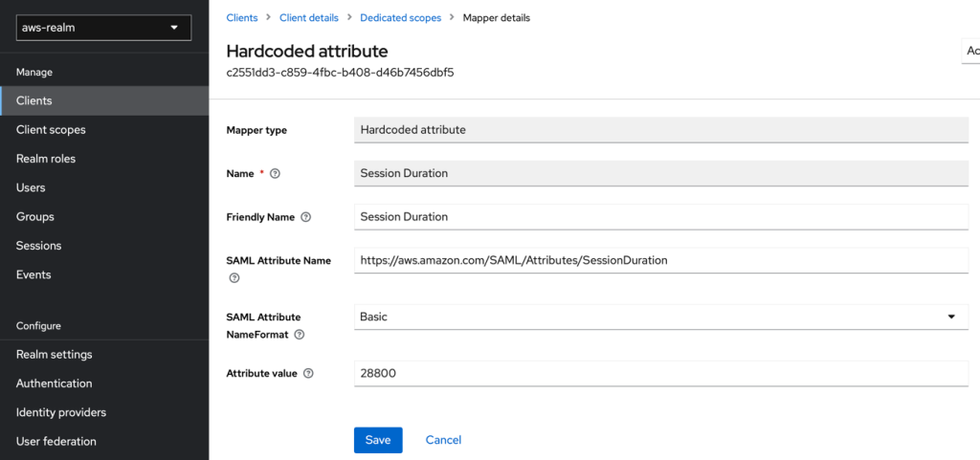Expand the SAML Attribute NameFormat Basic dropdown

661,317
